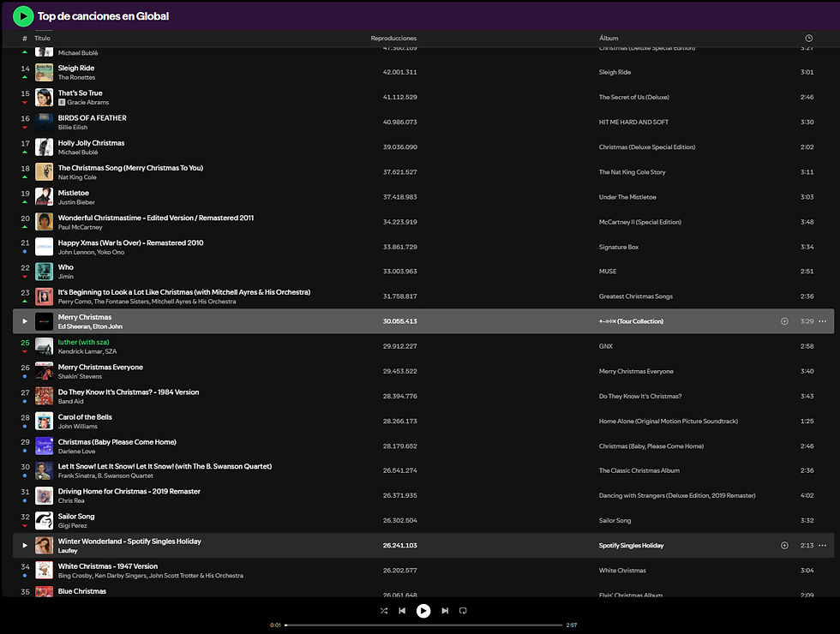Sort list by Reproducciones column
This screenshot has width=840, height=634.
coord(393,38)
